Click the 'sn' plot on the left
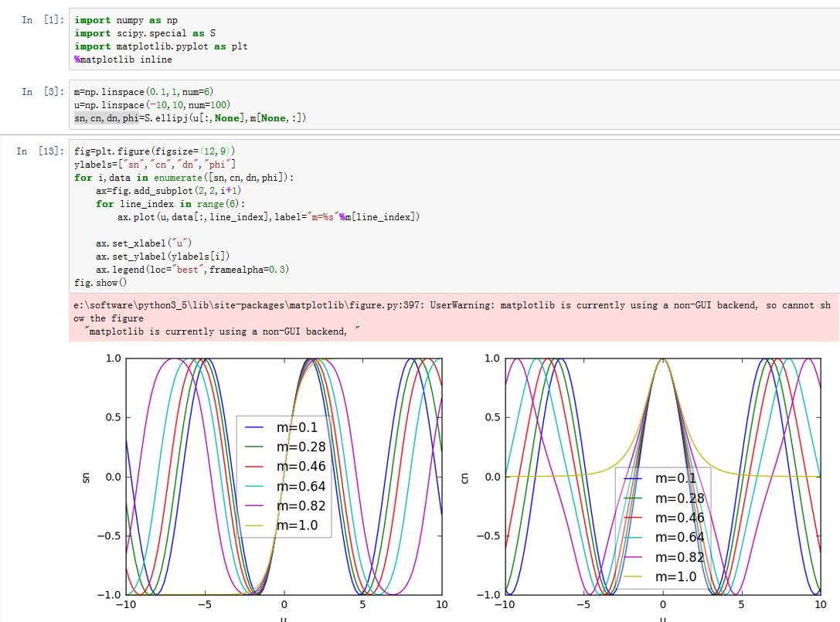Screen dimensions: 840x622 (284, 476)
